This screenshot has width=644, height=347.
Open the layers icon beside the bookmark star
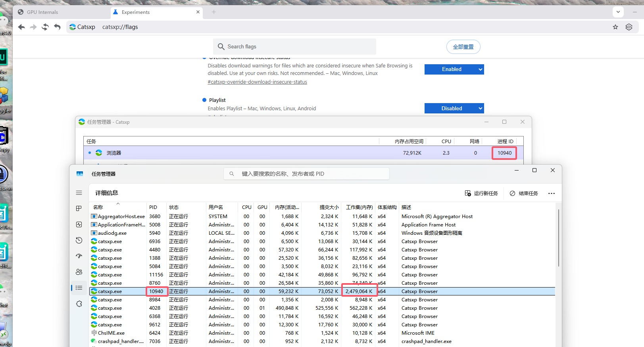[x=629, y=27]
